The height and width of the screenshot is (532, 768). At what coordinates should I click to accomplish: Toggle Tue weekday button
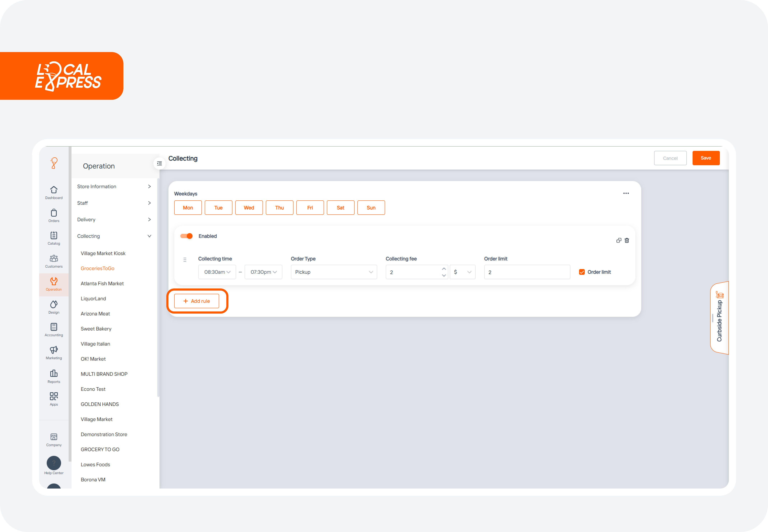point(218,208)
